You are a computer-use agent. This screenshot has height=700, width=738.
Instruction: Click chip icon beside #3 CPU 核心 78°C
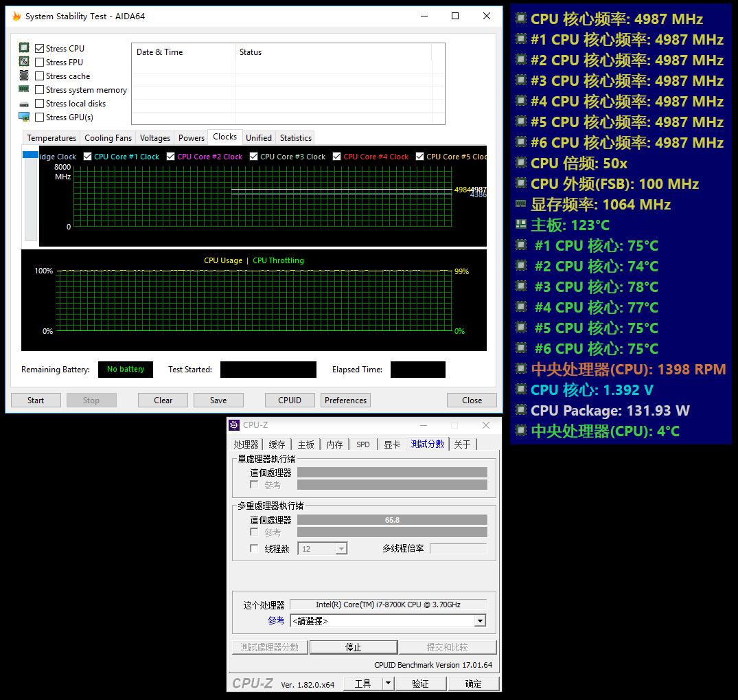click(x=520, y=286)
